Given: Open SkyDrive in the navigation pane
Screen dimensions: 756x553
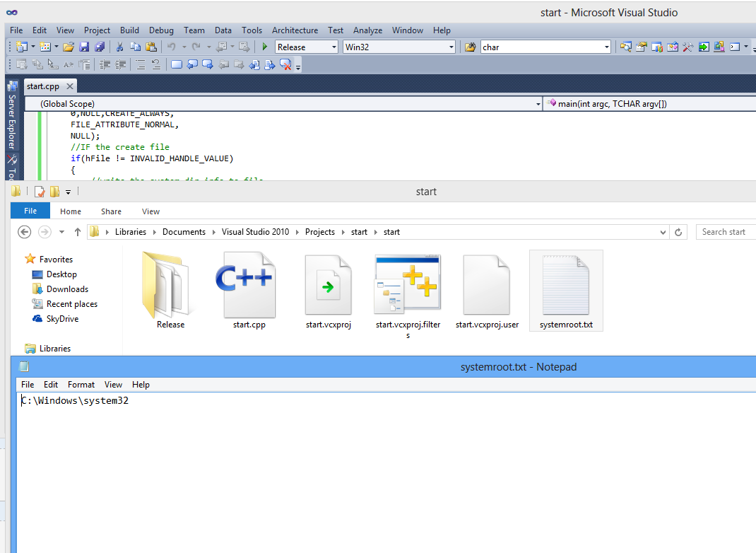Looking at the screenshot, I should click(x=55, y=319).
